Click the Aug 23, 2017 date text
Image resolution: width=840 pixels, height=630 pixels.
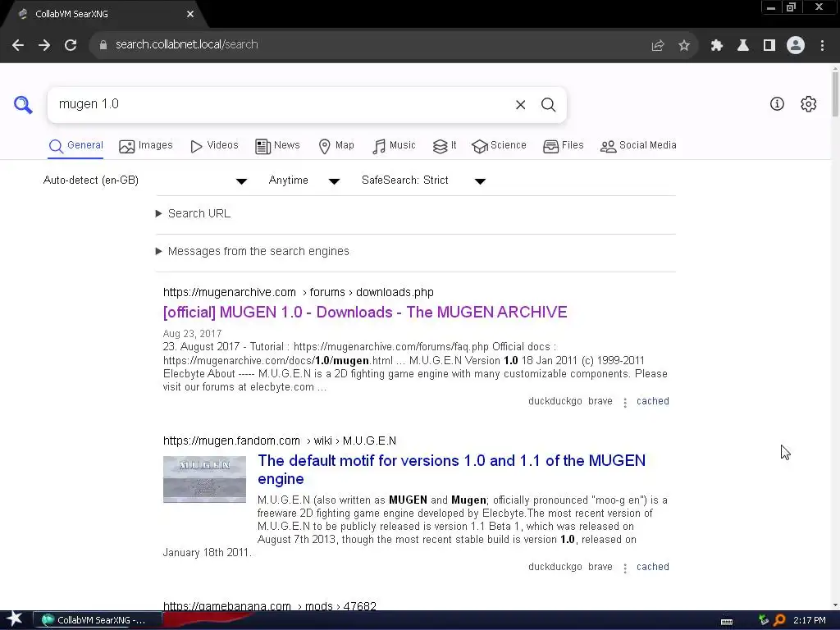tap(192, 334)
